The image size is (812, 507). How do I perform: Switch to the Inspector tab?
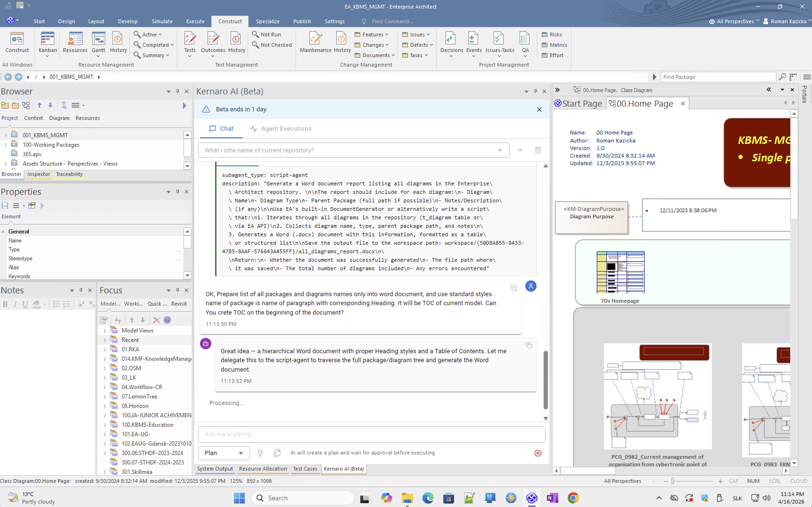point(39,174)
